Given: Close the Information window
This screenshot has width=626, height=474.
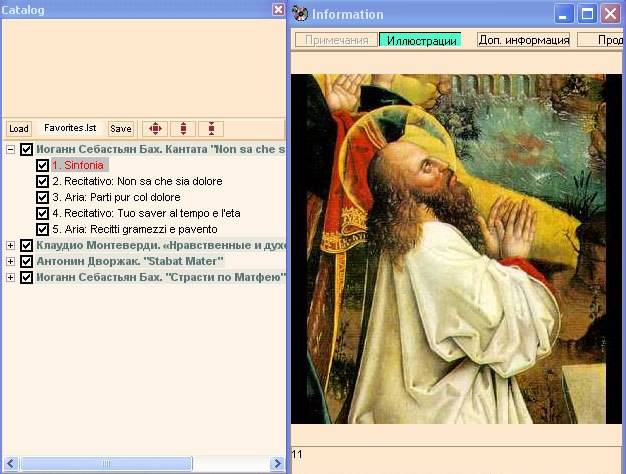Looking at the screenshot, I should [610, 14].
